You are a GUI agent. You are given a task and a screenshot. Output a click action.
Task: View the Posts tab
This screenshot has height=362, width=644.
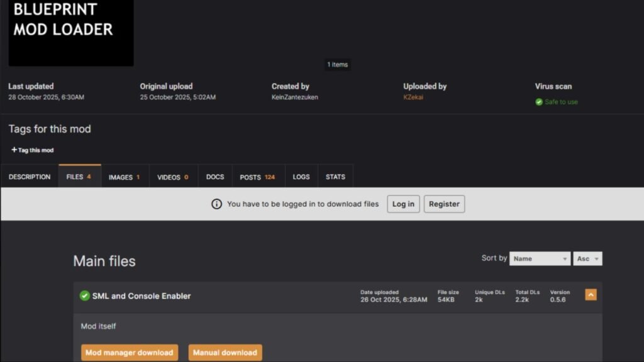pyautogui.click(x=258, y=177)
